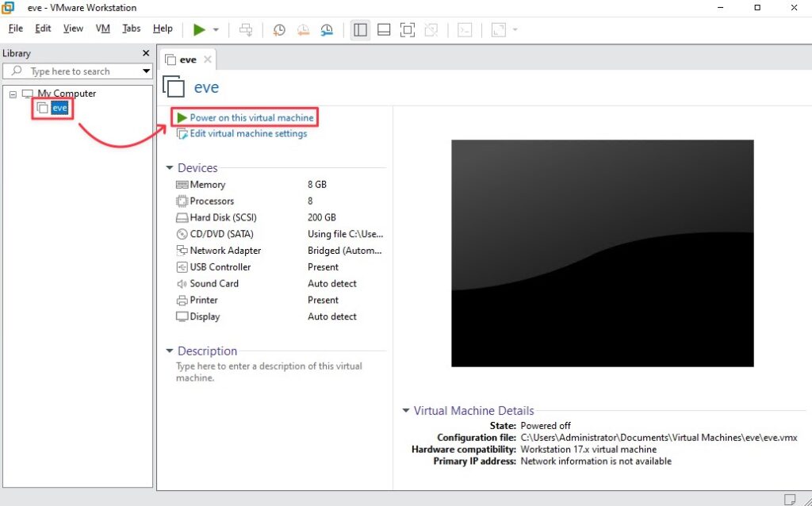Close the eve tab
This screenshot has height=506, width=812.
(x=208, y=60)
